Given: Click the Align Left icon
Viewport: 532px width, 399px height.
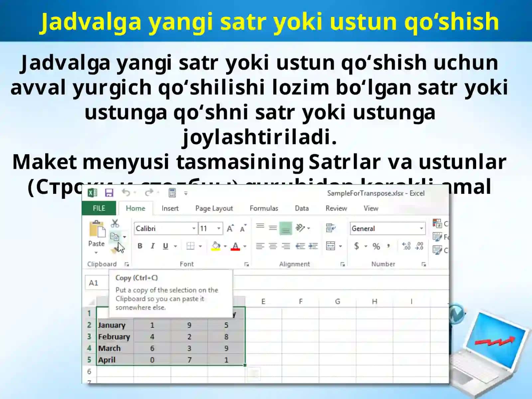Looking at the screenshot, I should click(x=260, y=246).
